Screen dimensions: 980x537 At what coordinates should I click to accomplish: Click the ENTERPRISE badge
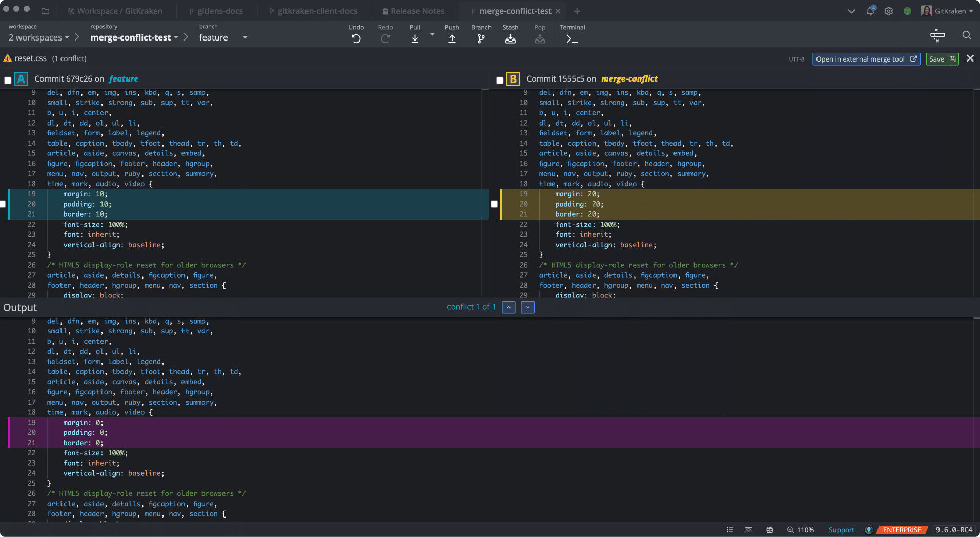pyautogui.click(x=902, y=530)
